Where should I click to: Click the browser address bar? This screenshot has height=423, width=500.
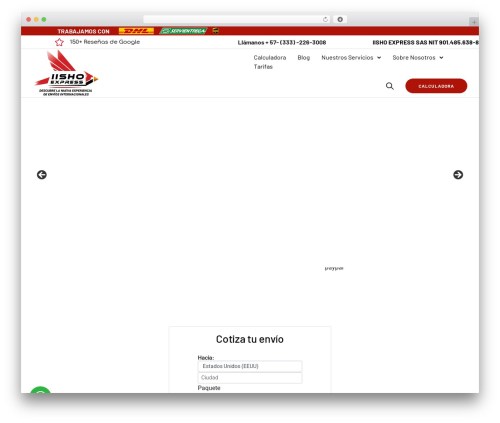click(x=237, y=19)
